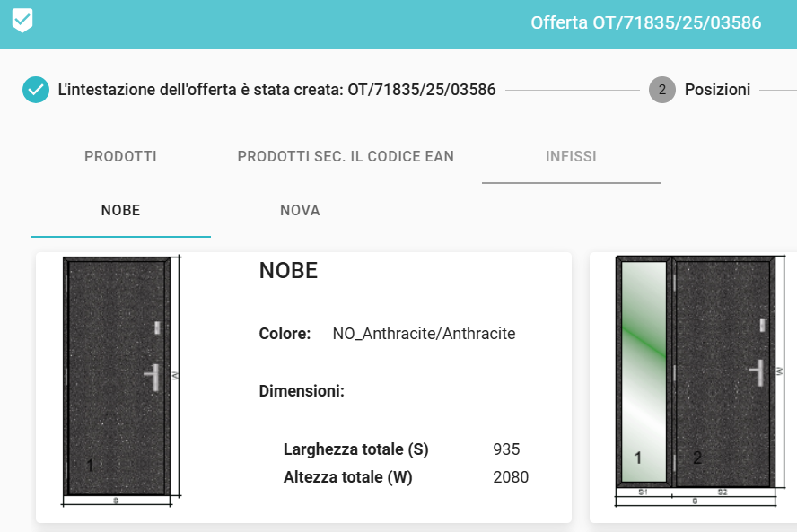This screenshot has width=797, height=532.
Task: Click the NO_Anthracite/Anthracite colour value
Action: [x=424, y=334]
